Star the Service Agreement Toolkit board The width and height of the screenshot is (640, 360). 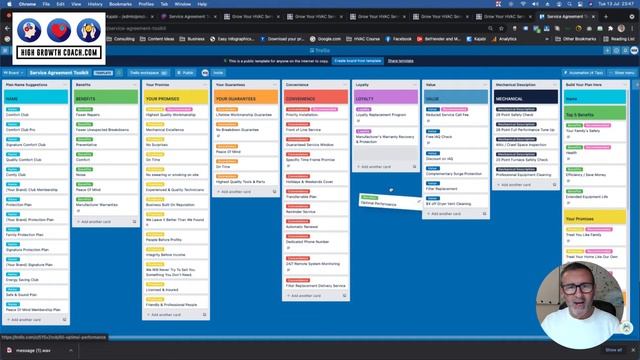pos(119,73)
